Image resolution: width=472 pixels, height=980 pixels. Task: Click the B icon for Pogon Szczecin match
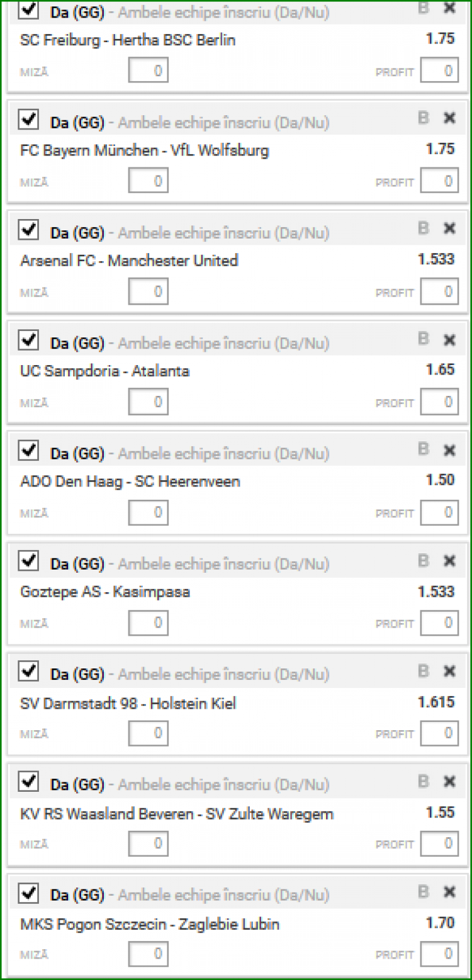point(424,891)
